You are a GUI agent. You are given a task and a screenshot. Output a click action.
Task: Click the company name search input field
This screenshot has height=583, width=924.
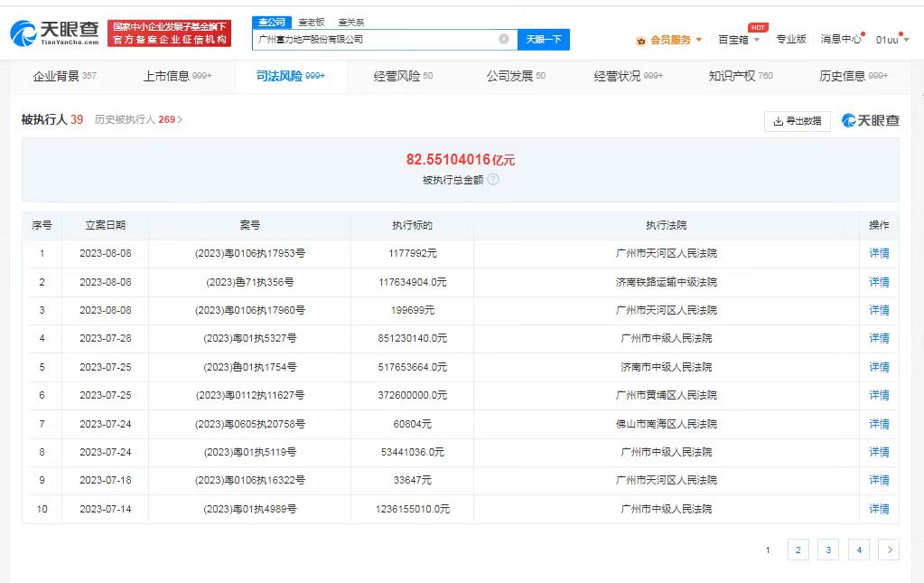click(375, 39)
